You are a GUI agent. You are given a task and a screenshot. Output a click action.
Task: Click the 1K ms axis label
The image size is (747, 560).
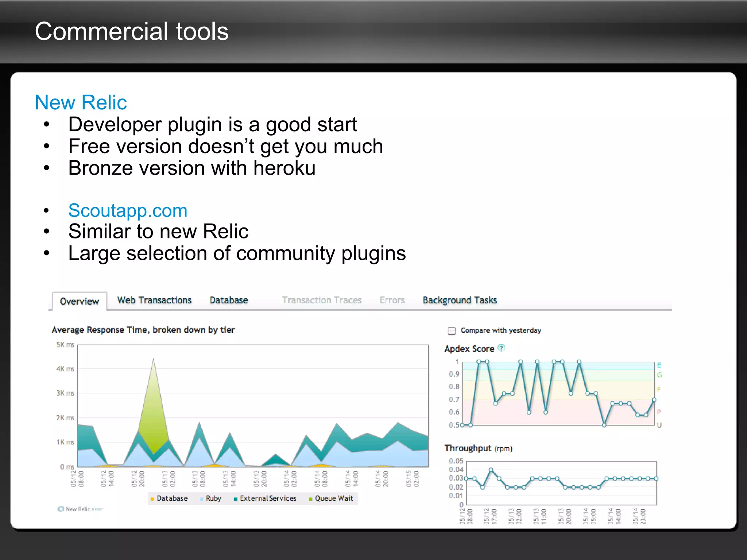click(x=65, y=442)
